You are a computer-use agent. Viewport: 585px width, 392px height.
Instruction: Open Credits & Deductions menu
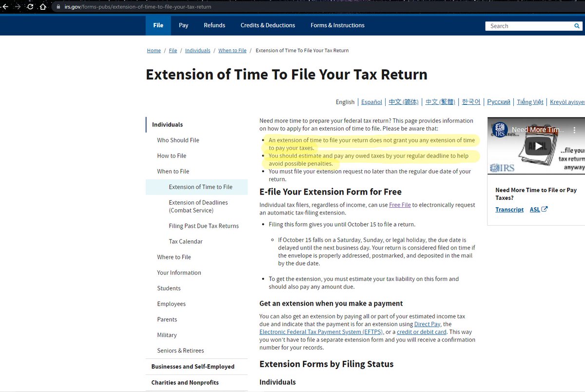coord(268,25)
